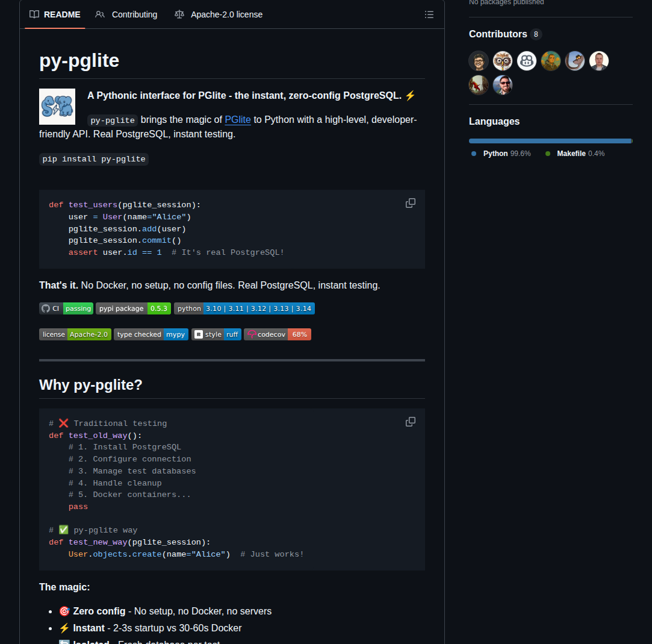Open the bird contributor avatar

click(x=575, y=61)
